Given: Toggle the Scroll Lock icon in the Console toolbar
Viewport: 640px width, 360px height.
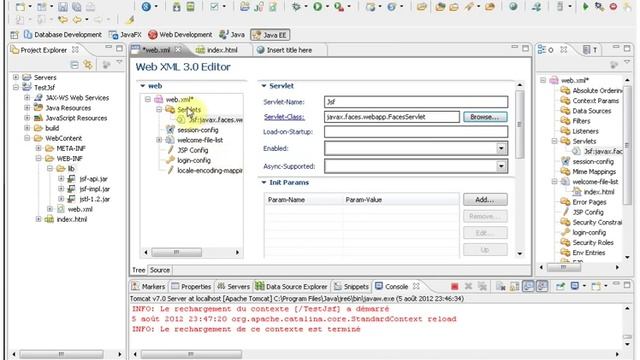Looking at the screenshot, I should click(x=514, y=287).
